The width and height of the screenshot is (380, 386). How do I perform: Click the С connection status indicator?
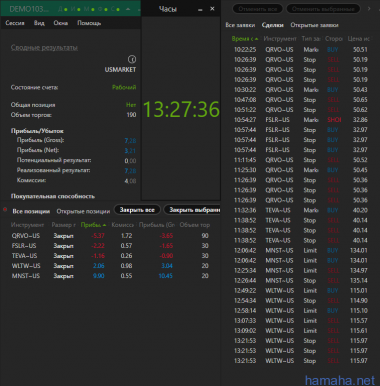click(x=115, y=9)
